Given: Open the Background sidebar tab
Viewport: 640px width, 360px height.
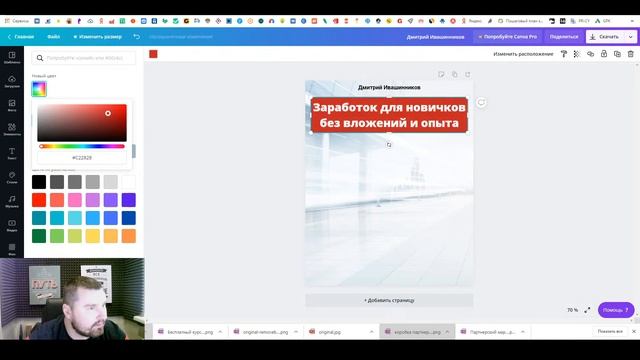Looking at the screenshot, I should tap(12, 249).
